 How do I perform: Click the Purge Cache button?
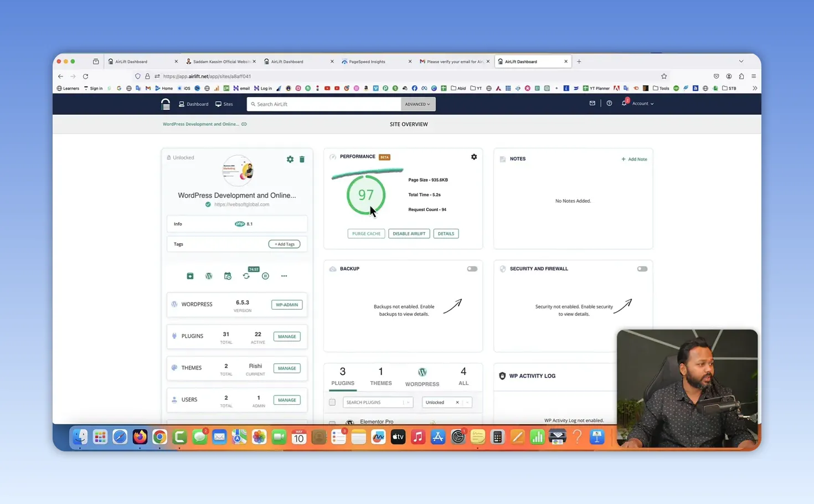pos(367,234)
